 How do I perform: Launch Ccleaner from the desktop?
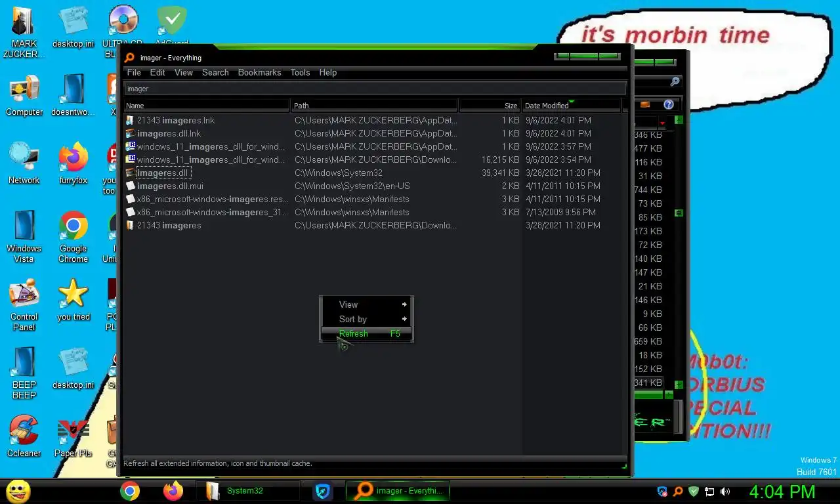click(x=24, y=436)
